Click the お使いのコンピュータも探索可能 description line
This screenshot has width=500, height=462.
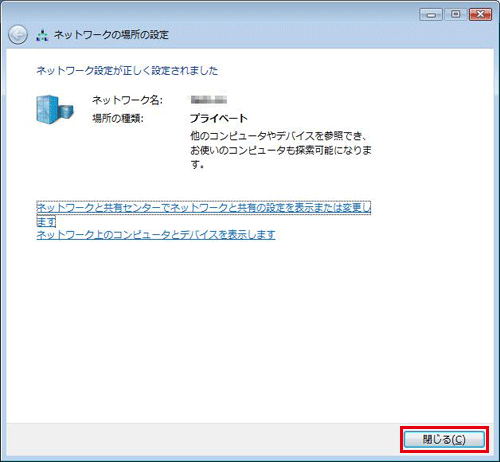281,150
